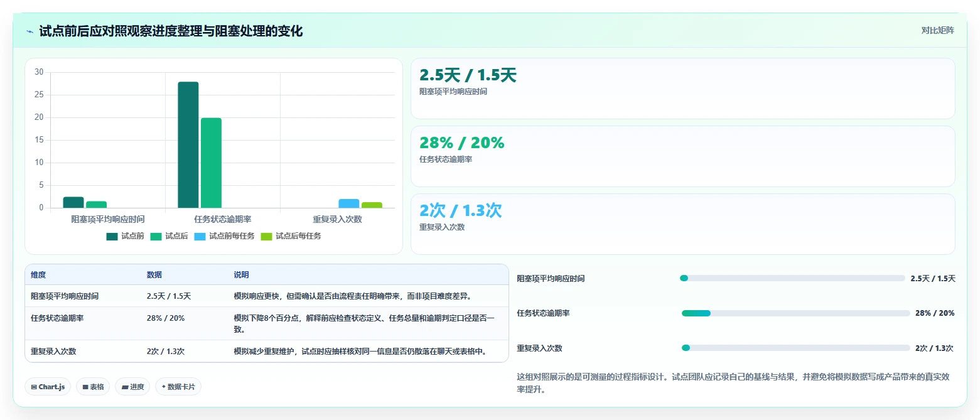Click the 重复录入次数 table row cell
980x420 pixels.
pos(83,352)
